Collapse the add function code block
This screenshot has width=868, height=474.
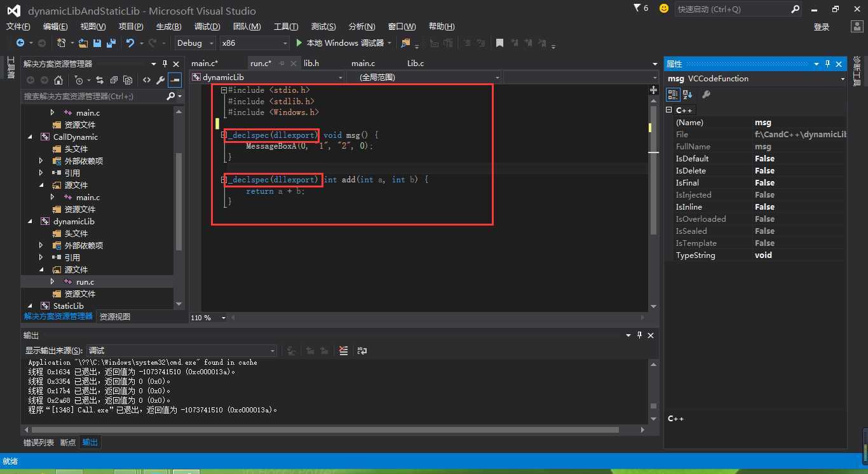coord(224,180)
